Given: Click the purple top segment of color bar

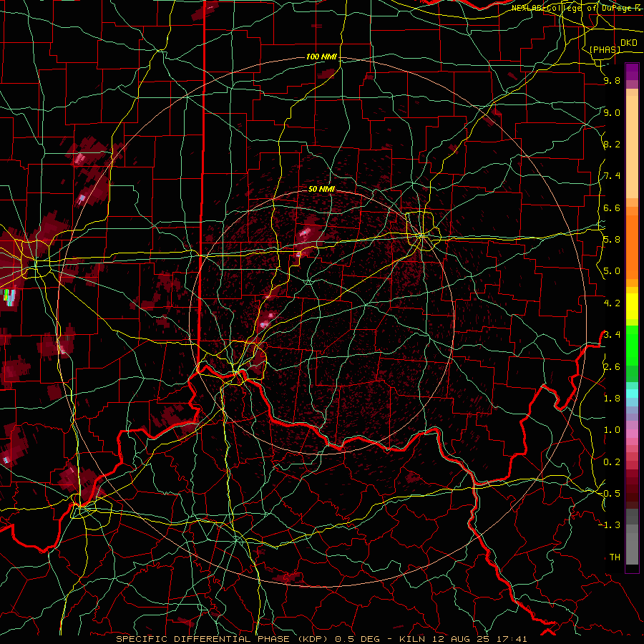Looking at the screenshot, I should tap(632, 72).
